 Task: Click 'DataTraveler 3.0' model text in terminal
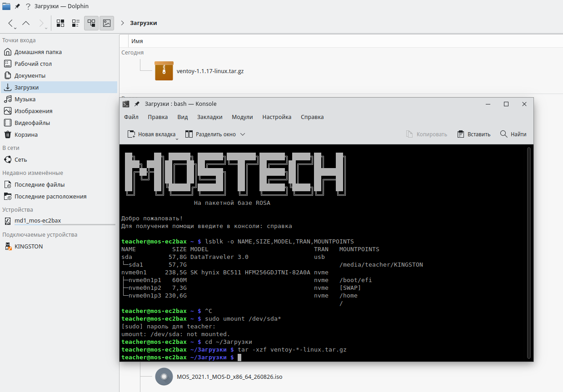click(219, 257)
